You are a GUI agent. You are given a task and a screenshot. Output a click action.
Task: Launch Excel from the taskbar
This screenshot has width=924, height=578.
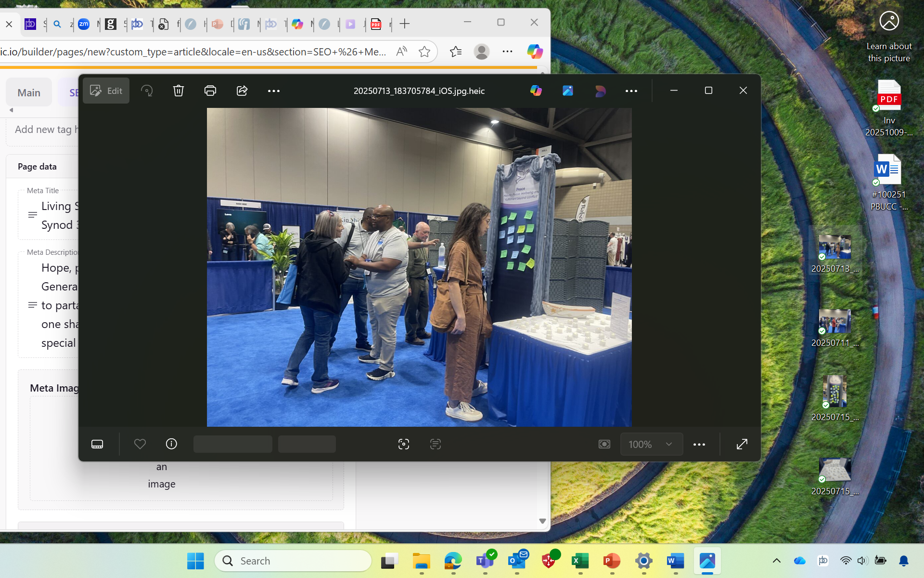(580, 561)
